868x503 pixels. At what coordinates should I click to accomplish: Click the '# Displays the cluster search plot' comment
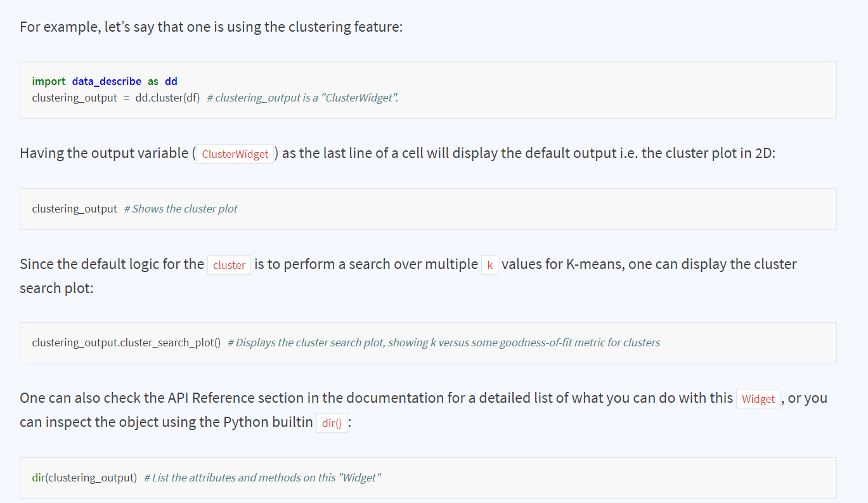click(444, 343)
